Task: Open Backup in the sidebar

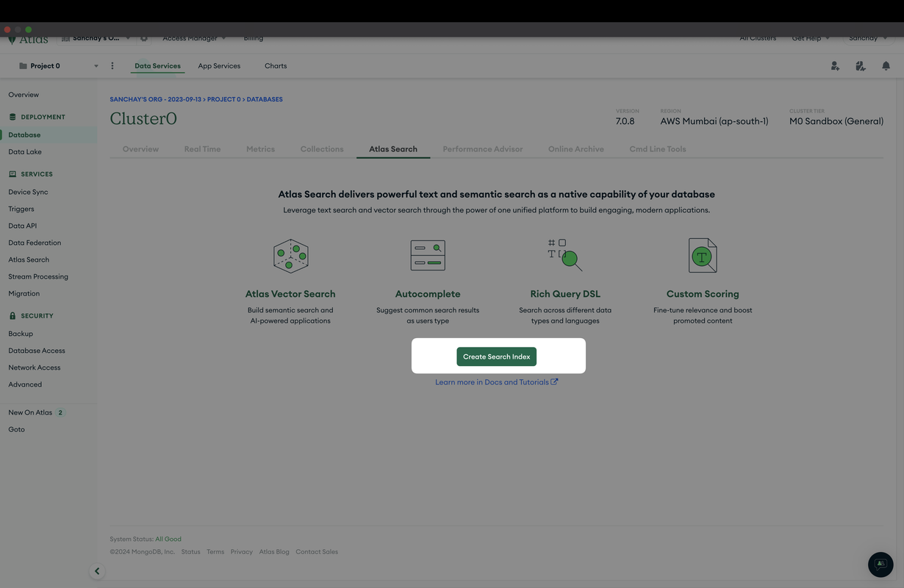Action: pos(21,334)
